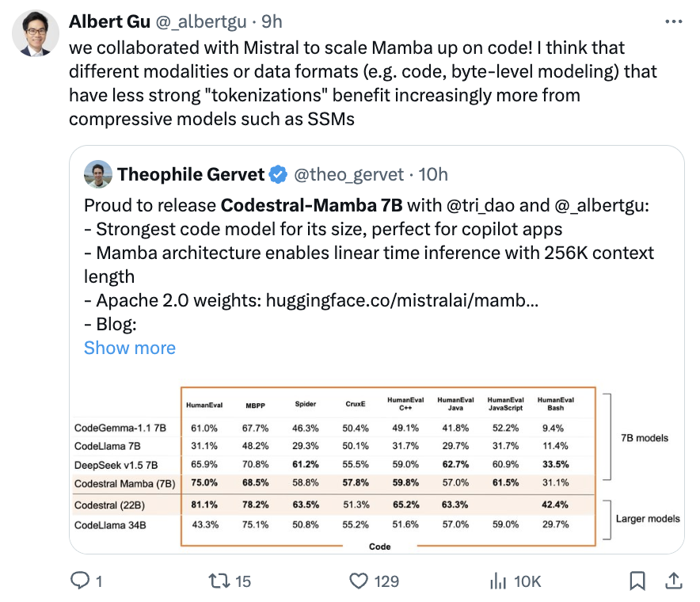The image size is (700, 602).
Task: View analytics via bar chart icon
Action: tap(498, 581)
